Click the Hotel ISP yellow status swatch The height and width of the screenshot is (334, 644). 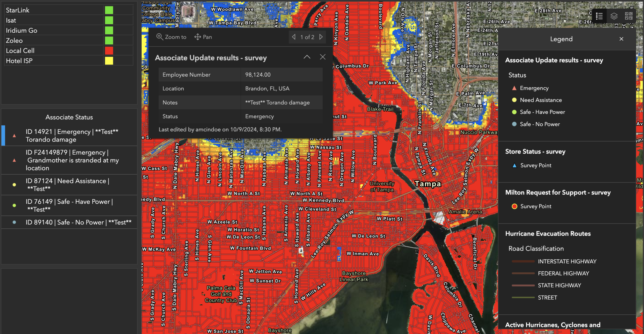[109, 61]
